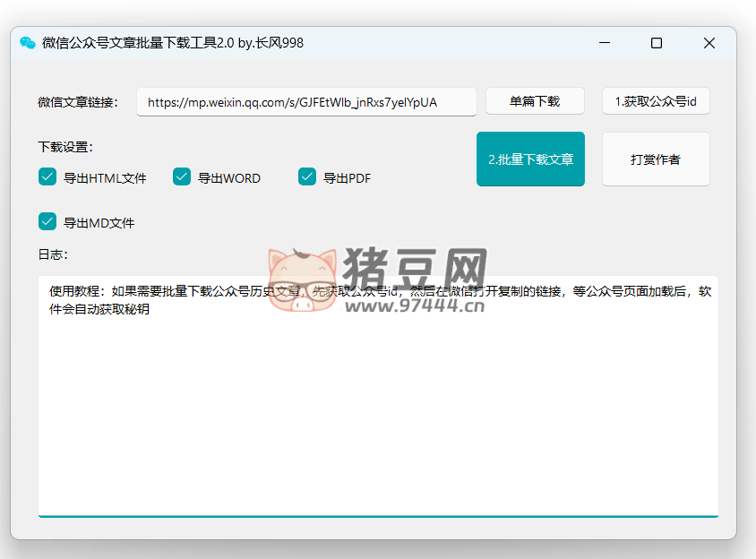The width and height of the screenshot is (756, 559).
Task: Click the 1.获取公众号id button
Action: (656, 101)
